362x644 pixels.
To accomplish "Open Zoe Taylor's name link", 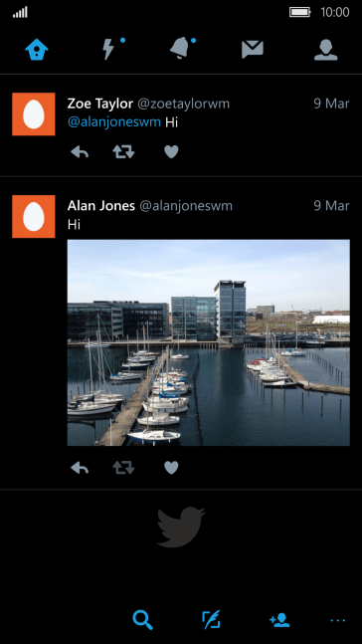I will (100, 104).
